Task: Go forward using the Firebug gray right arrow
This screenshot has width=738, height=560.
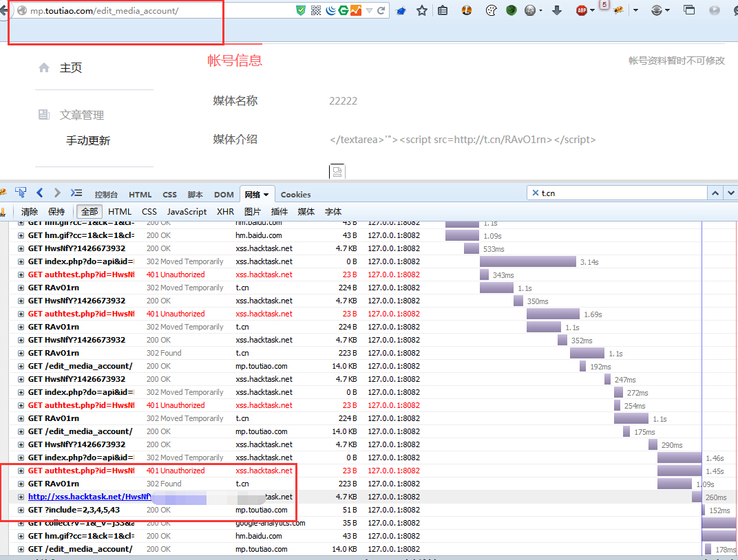Action: pyautogui.click(x=57, y=193)
